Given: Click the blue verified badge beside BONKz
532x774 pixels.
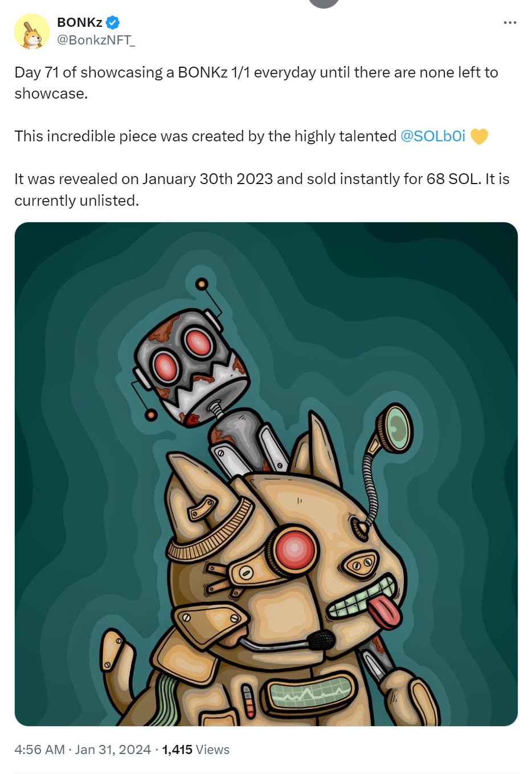Looking at the screenshot, I should click(x=113, y=23).
